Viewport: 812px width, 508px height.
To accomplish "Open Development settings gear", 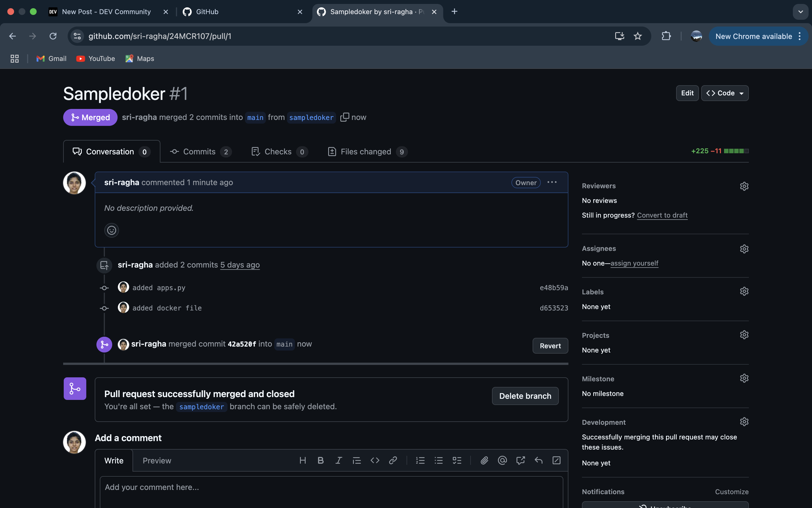I will coord(744,421).
